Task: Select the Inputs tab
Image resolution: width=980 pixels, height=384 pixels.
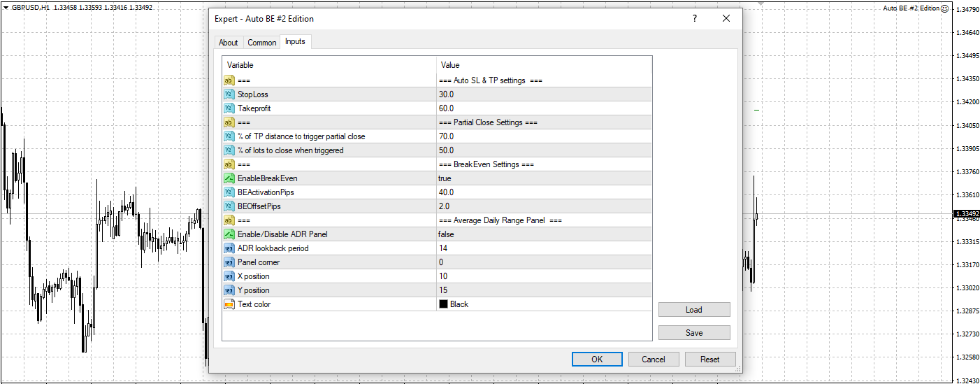Action: (x=295, y=42)
